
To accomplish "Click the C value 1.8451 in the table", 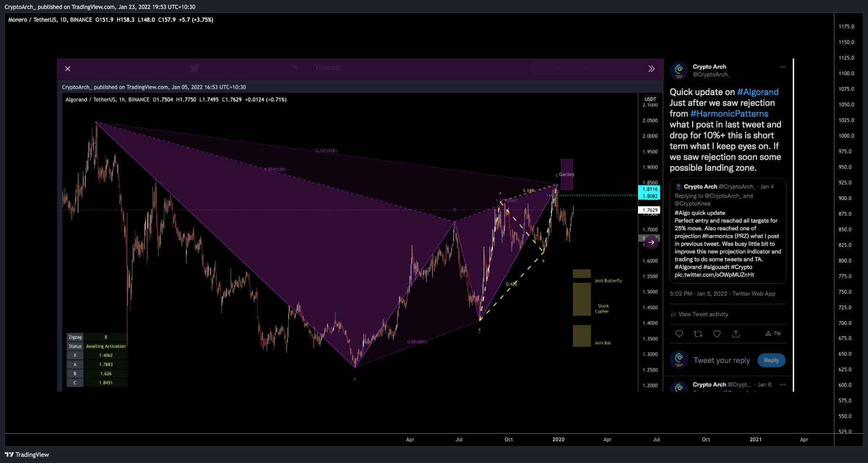I will 106,383.
